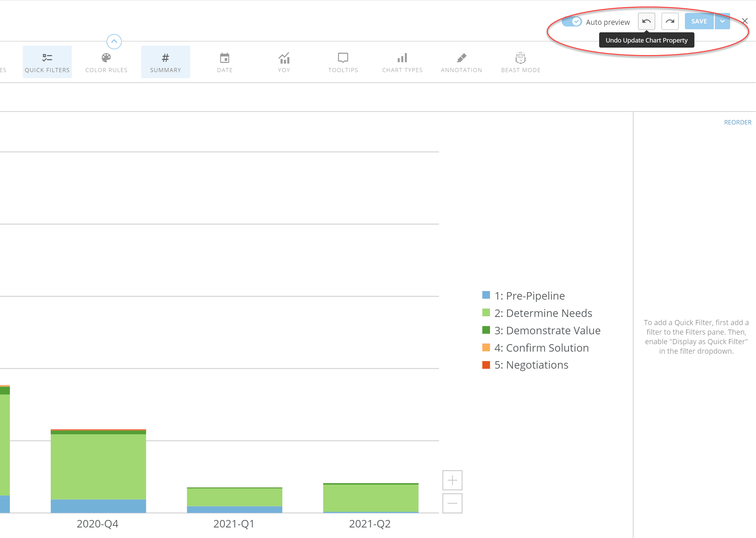Screen dimensions: 756x538
Task: Expand the Save dropdown arrow
Action: click(722, 21)
